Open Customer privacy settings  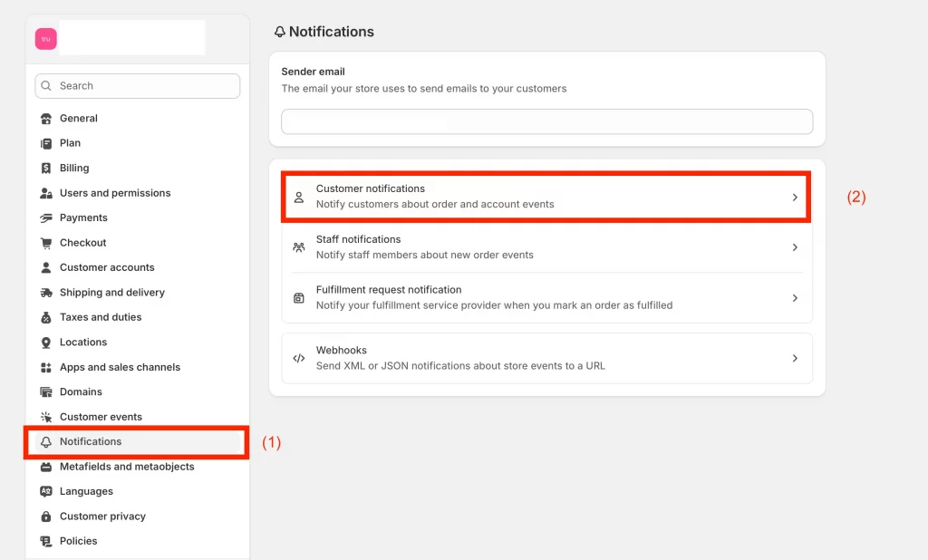[x=138, y=517]
